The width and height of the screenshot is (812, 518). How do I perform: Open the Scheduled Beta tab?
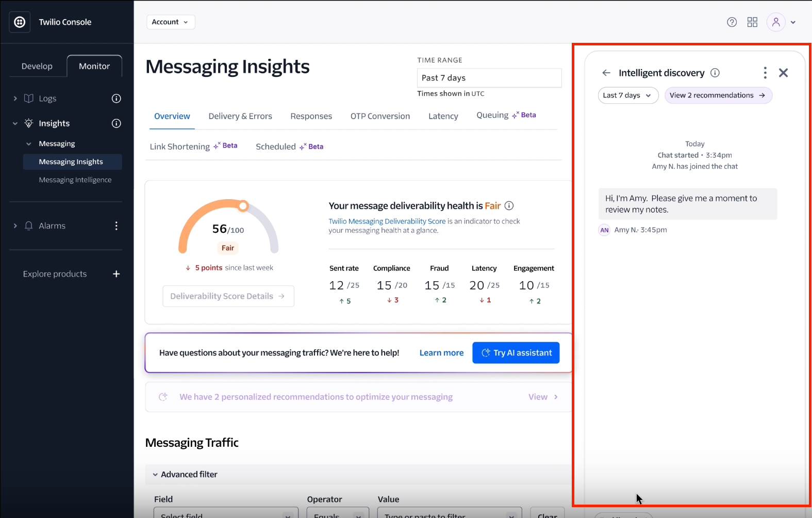coord(290,147)
